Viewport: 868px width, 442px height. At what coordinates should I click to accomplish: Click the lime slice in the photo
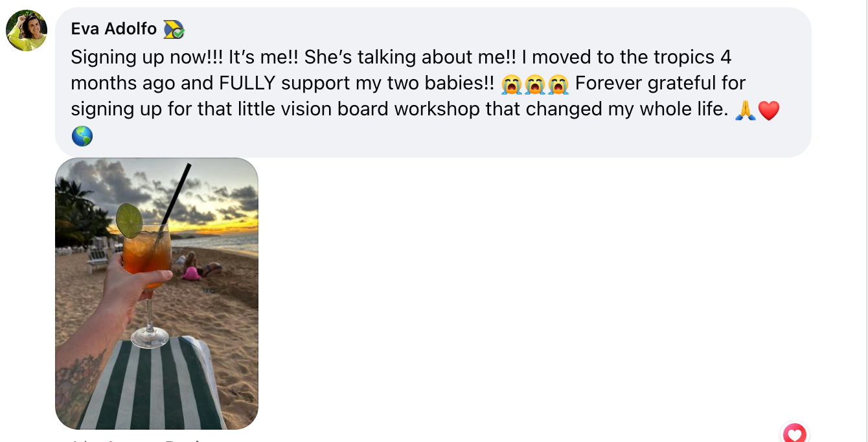130,220
